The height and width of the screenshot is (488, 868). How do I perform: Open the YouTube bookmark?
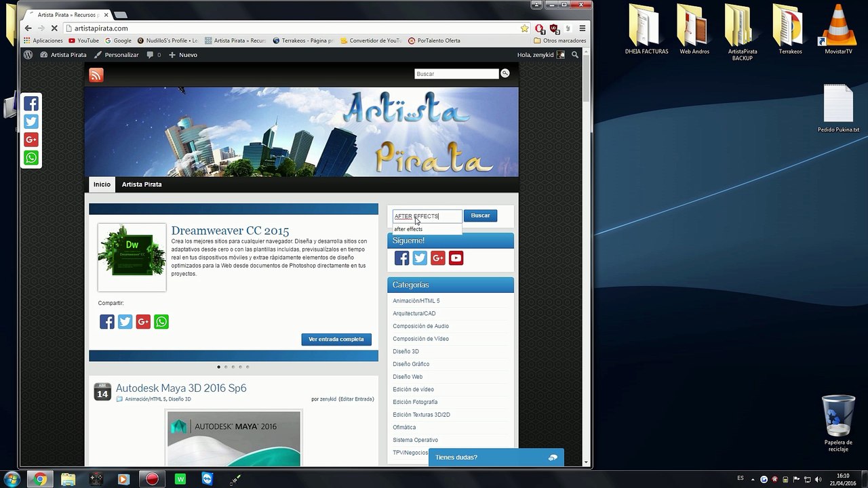(83, 41)
